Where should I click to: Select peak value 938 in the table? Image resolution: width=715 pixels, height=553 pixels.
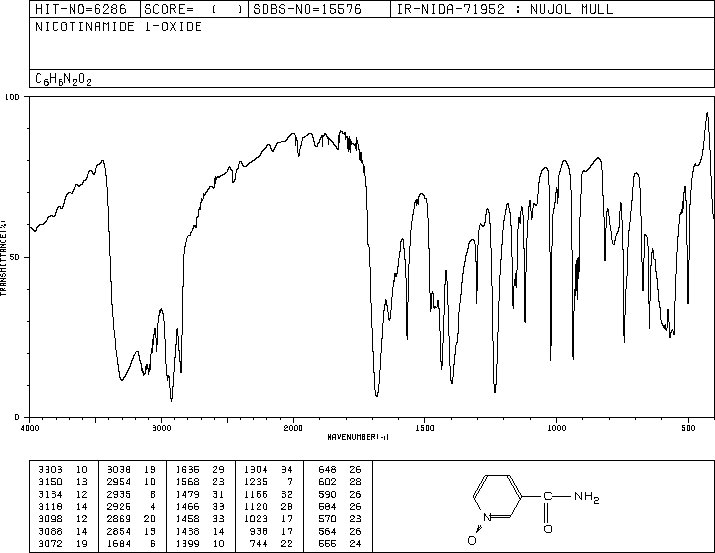(x=259, y=531)
